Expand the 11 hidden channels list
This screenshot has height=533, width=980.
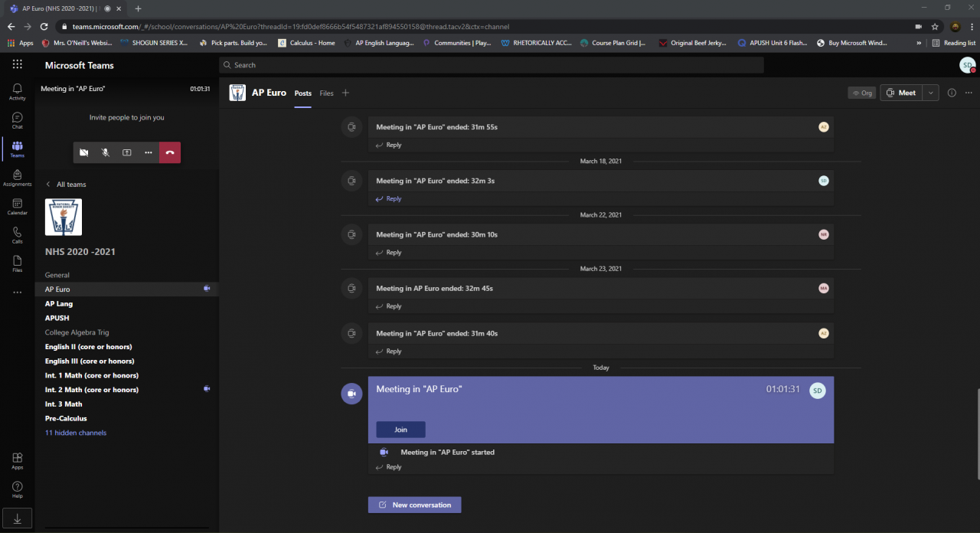pyautogui.click(x=76, y=433)
